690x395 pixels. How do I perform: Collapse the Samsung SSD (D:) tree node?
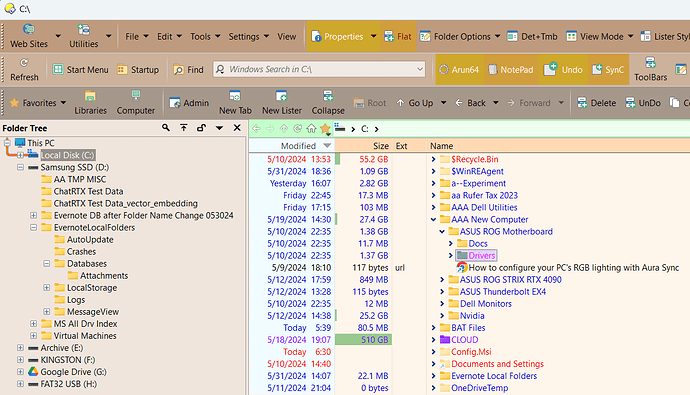pos(20,167)
